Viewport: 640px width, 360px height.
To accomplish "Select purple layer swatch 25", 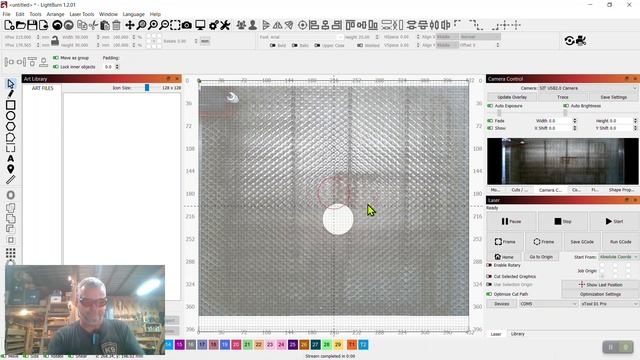I will pyautogui.click(x=292, y=345).
